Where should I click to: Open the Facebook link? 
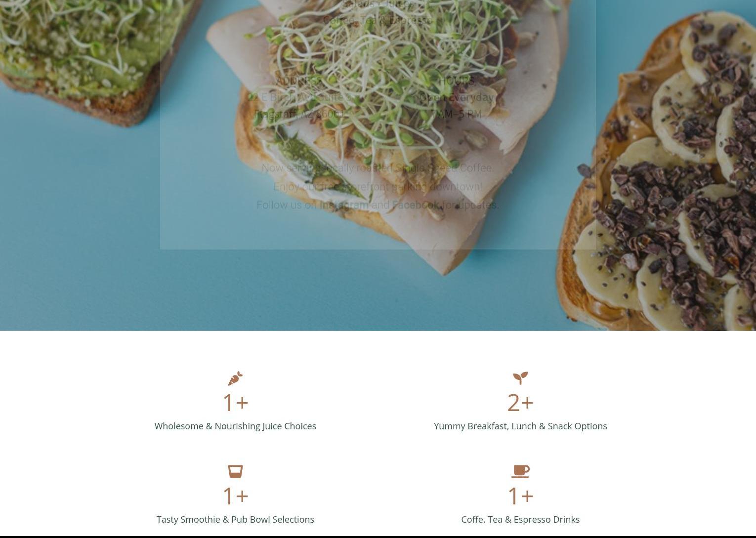click(416, 205)
